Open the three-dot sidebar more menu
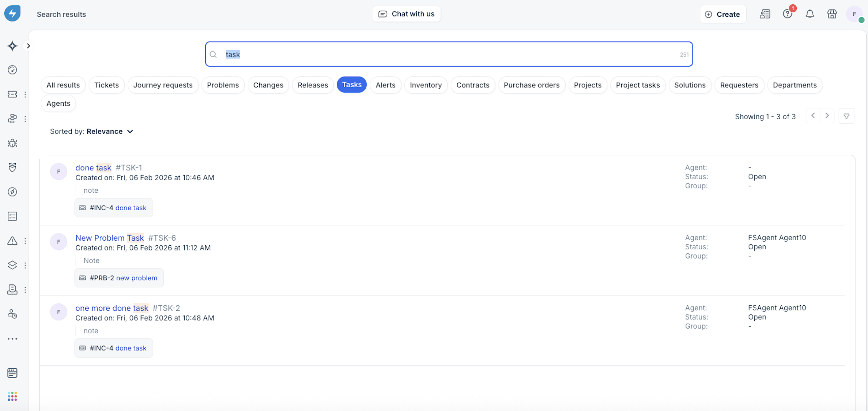This screenshot has height=411, width=868. [x=12, y=339]
